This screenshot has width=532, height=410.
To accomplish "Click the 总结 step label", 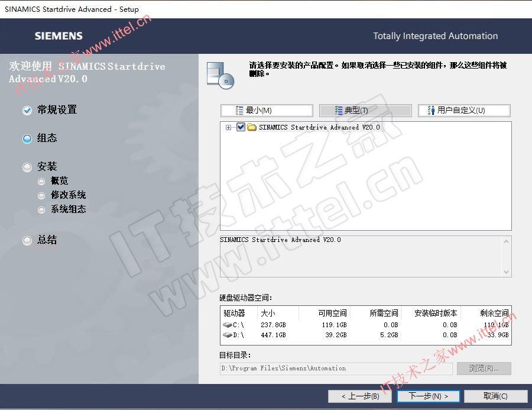I will 47,240.
